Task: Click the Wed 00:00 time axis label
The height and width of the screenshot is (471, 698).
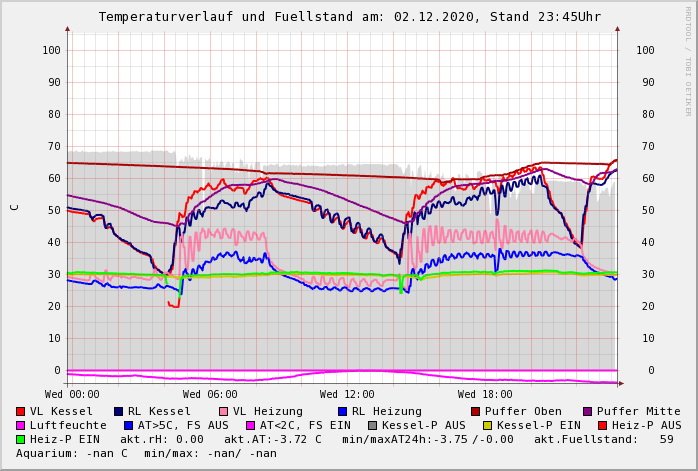Action: click(x=72, y=394)
